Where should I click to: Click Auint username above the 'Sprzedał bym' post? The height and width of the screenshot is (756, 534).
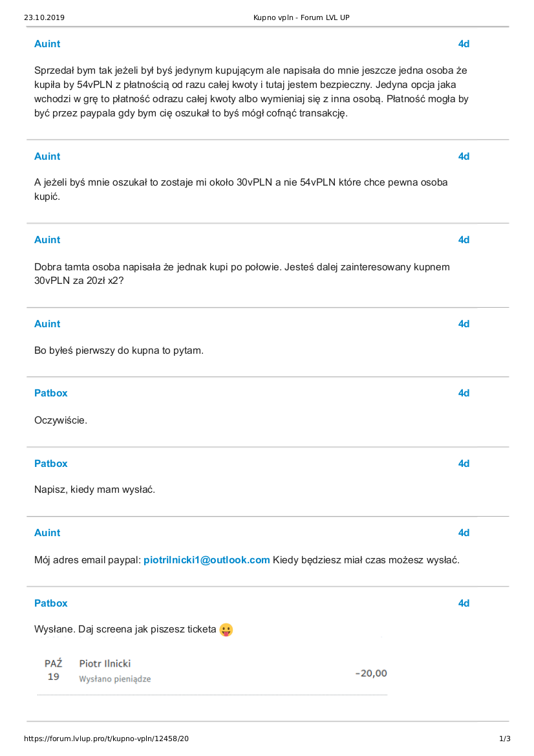(x=47, y=44)
